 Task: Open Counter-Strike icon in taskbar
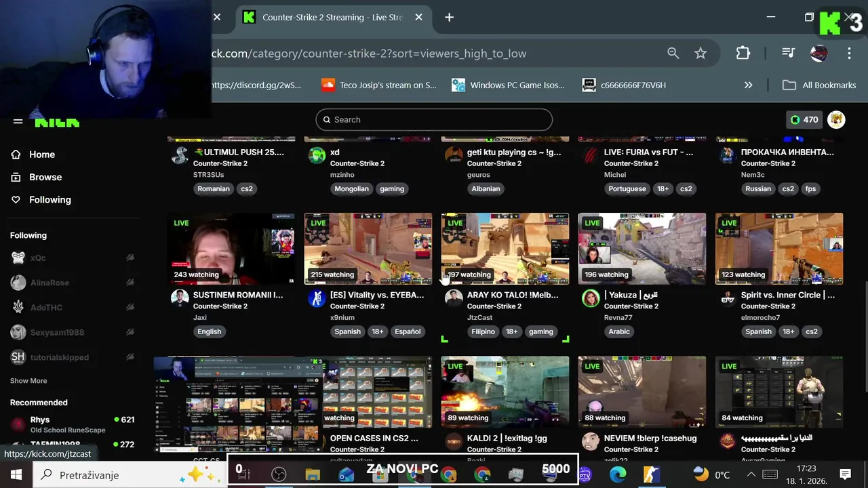click(652, 474)
